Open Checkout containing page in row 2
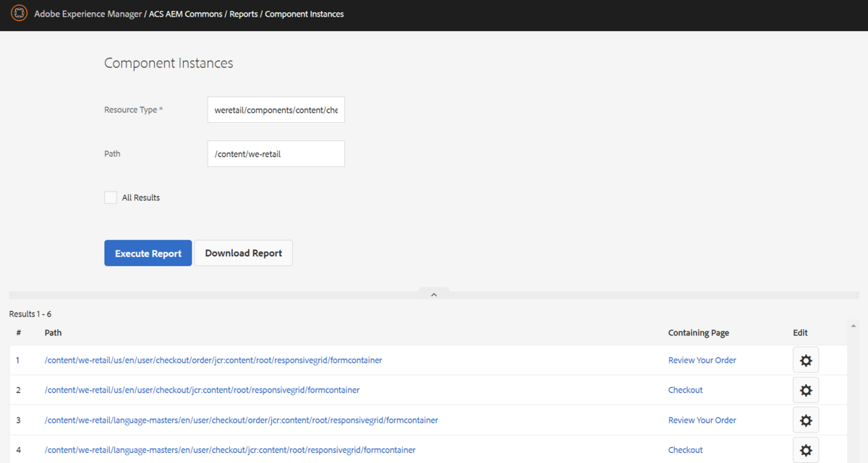868x463 pixels. coord(686,390)
